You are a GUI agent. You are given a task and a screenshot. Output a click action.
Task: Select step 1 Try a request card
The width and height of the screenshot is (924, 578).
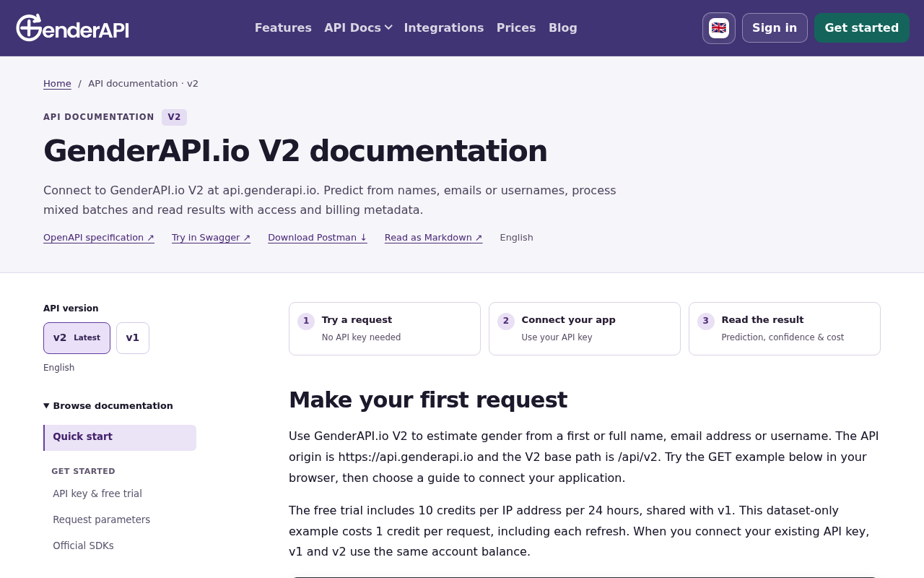click(x=385, y=329)
